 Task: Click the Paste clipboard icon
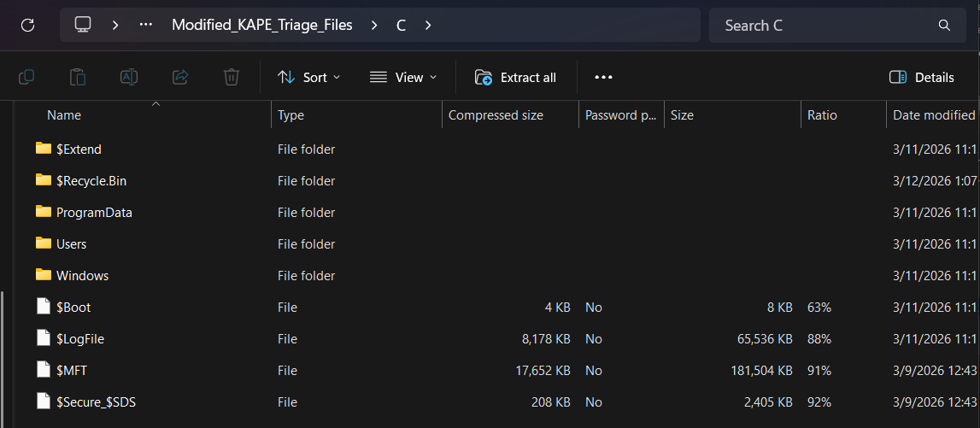tap(78, 77)
